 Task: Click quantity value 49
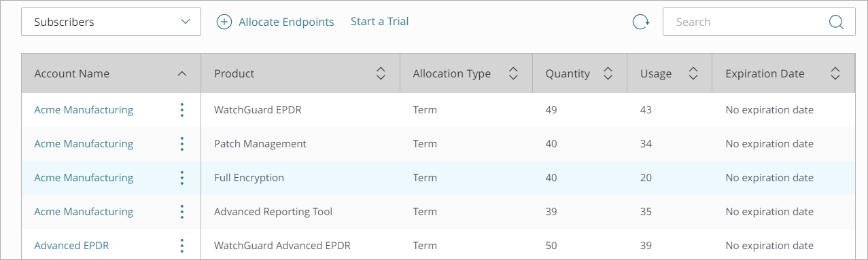pyautogui.click(x=551, y=109)
